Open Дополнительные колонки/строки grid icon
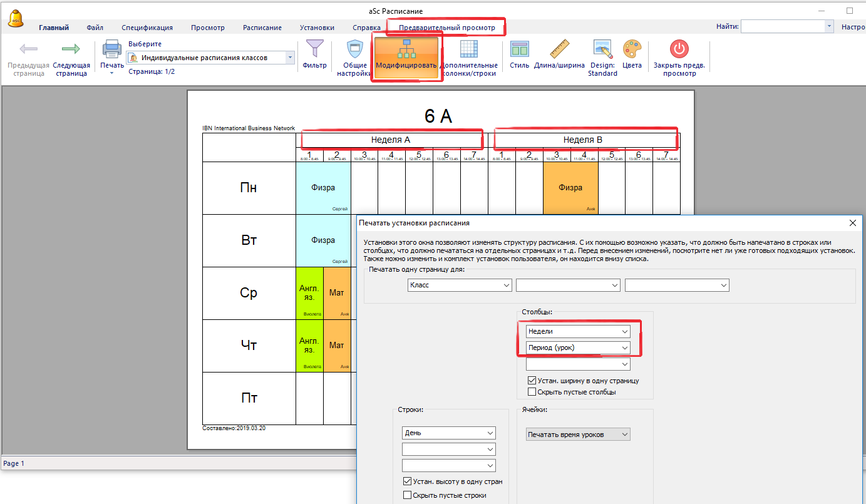866x504 pixels. click(x=469, y=50)
